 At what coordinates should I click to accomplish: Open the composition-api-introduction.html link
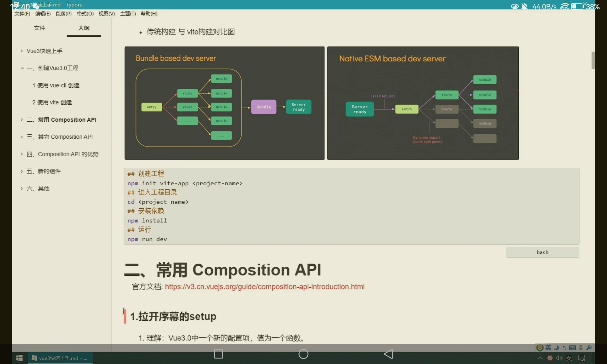(265, 287)
